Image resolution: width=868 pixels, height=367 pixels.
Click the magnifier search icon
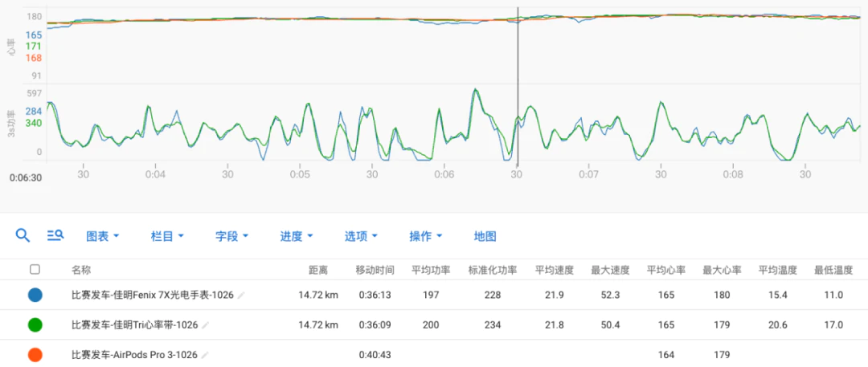tap(23, 235)
